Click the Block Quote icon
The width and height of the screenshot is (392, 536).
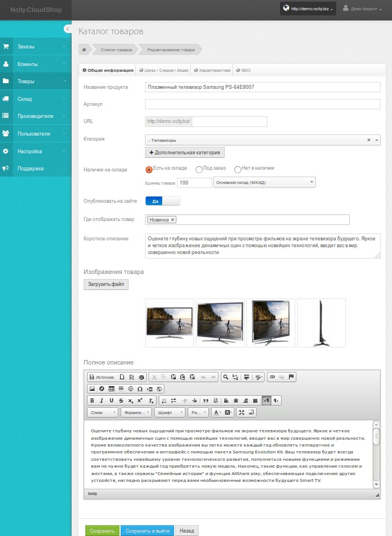pyautogui.click(x=205, y=400)
